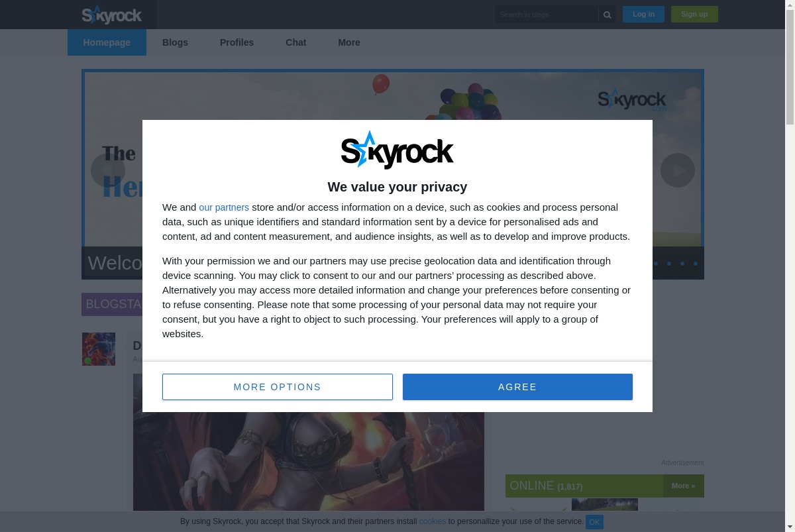Go to next slide with right arrow
795x532 pixels.
[x=678, y=170]
